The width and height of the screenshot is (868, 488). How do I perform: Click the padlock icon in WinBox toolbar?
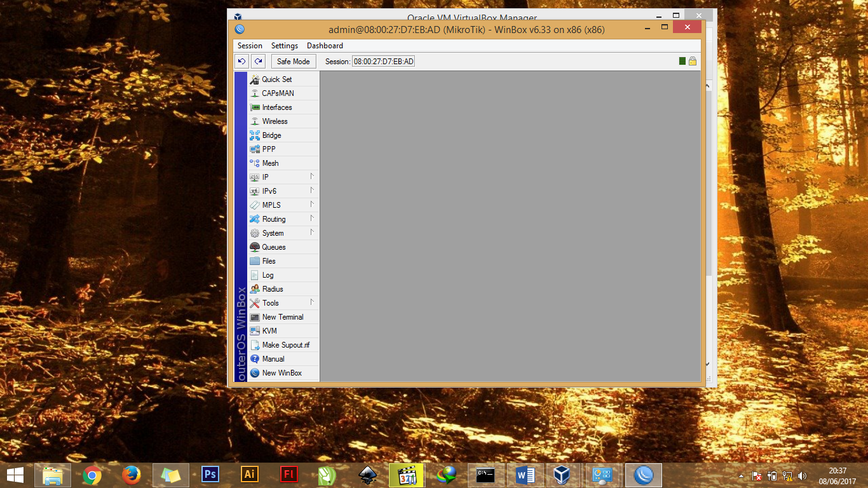pyautogui.click(x=693, y=61)
